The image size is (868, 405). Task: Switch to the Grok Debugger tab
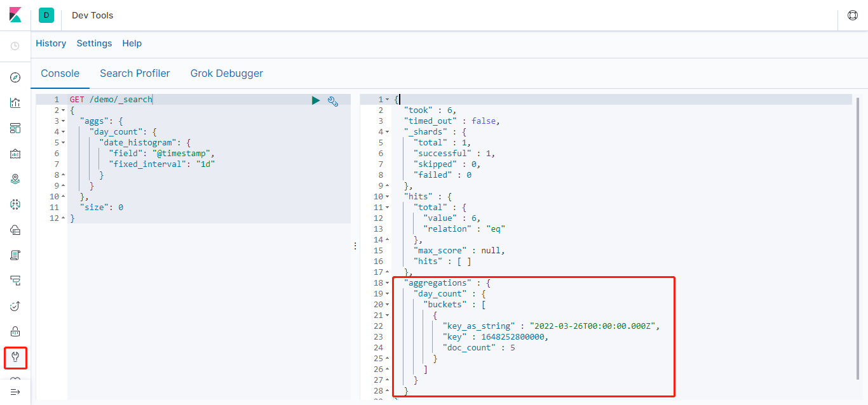[x=227, y=74]
